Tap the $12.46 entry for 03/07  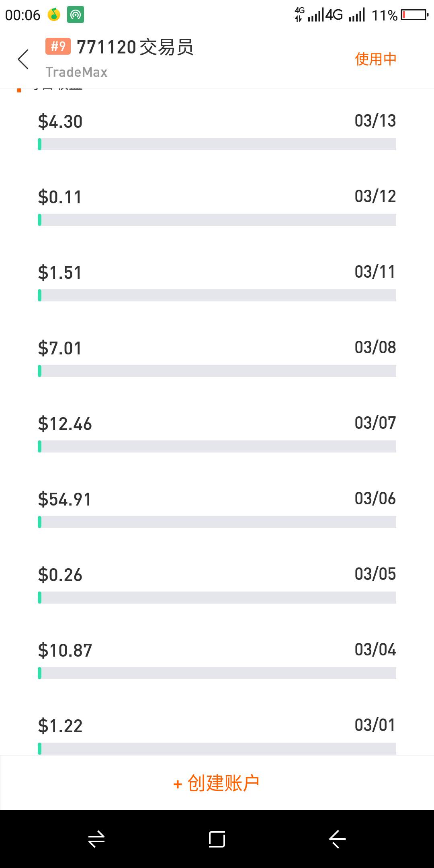(x=65, y=424)
